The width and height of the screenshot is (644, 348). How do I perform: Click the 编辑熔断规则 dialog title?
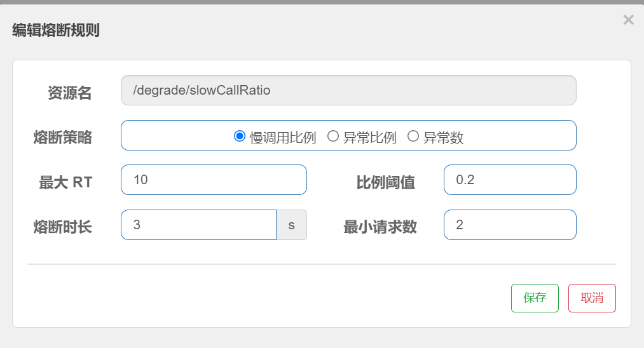point(56,30)
